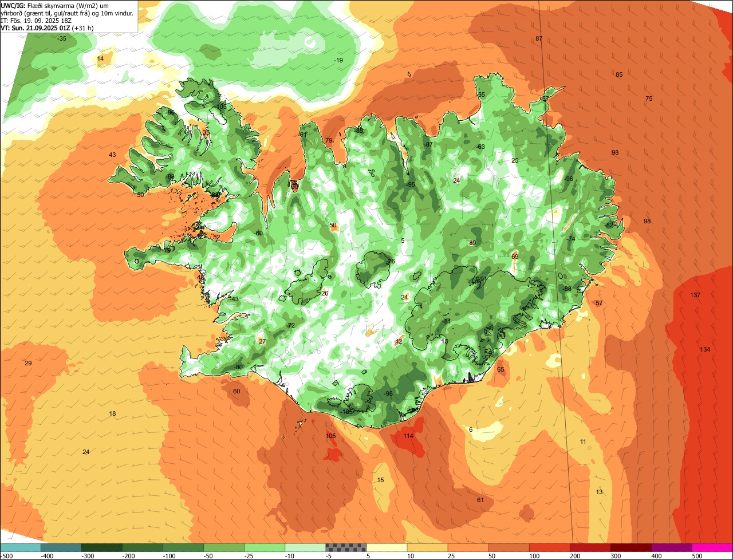The height and width of the screenshot is (560, 733).
Task: Click the '87' flux value
Action: pyautogui.click(x=539, y=38)
